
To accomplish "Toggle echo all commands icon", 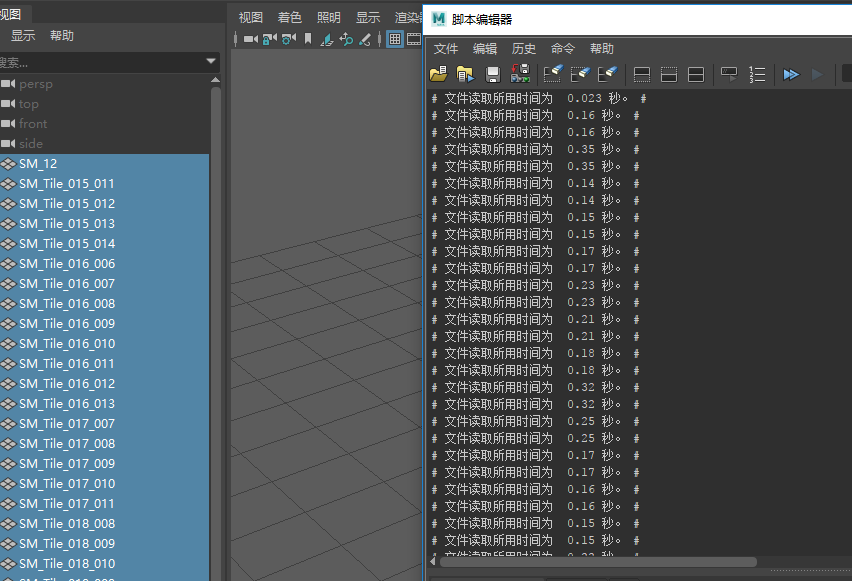I will (x=729, y=74).
